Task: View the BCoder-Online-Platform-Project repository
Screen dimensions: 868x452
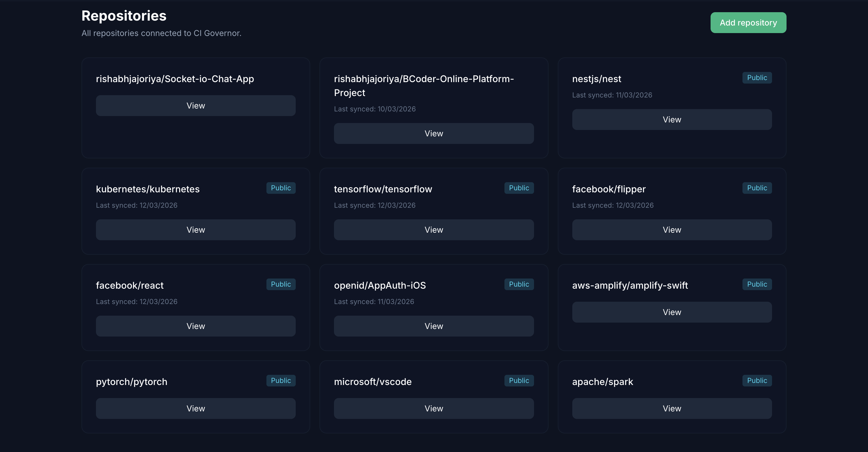Action: (434, 133)
